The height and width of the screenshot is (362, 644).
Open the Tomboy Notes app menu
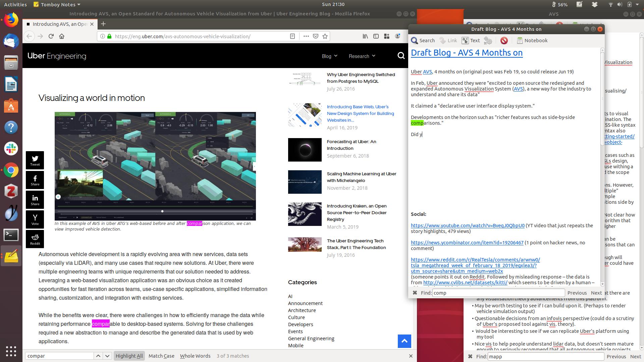point(58,5)
